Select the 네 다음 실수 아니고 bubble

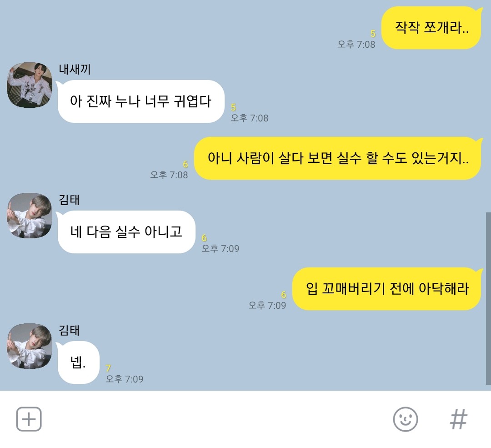126,232
